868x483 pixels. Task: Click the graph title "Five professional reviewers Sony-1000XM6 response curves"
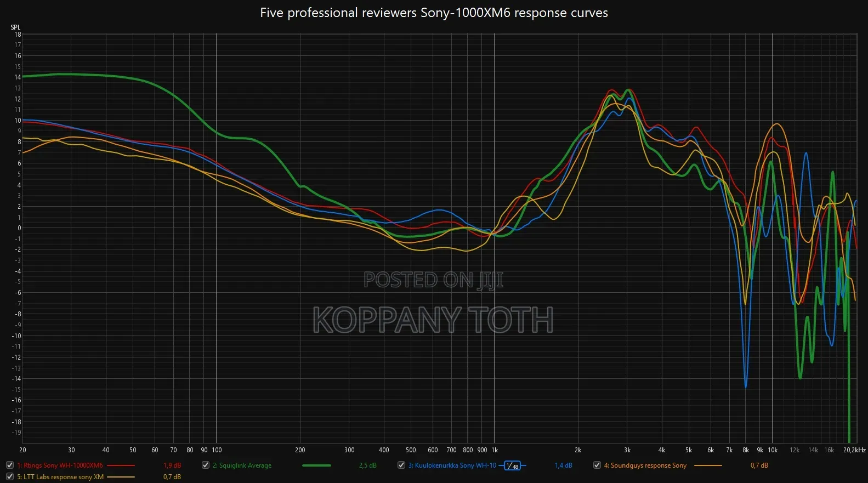434,13
